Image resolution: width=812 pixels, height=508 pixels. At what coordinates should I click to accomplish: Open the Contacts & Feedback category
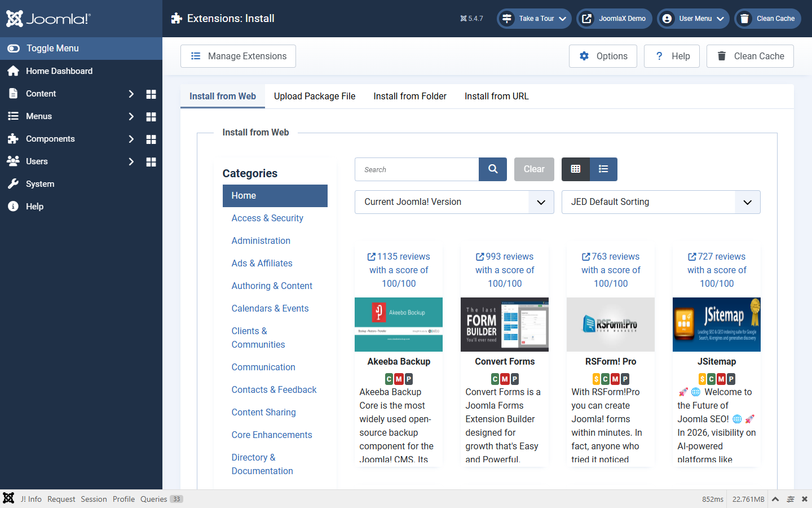[x=274, y=390]
